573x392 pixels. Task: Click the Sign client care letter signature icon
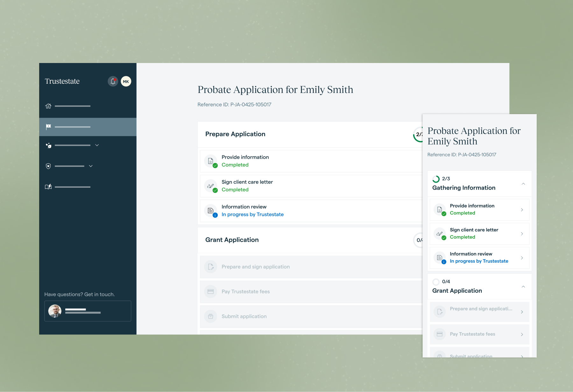pyautogui.click(x=211, y=186)
